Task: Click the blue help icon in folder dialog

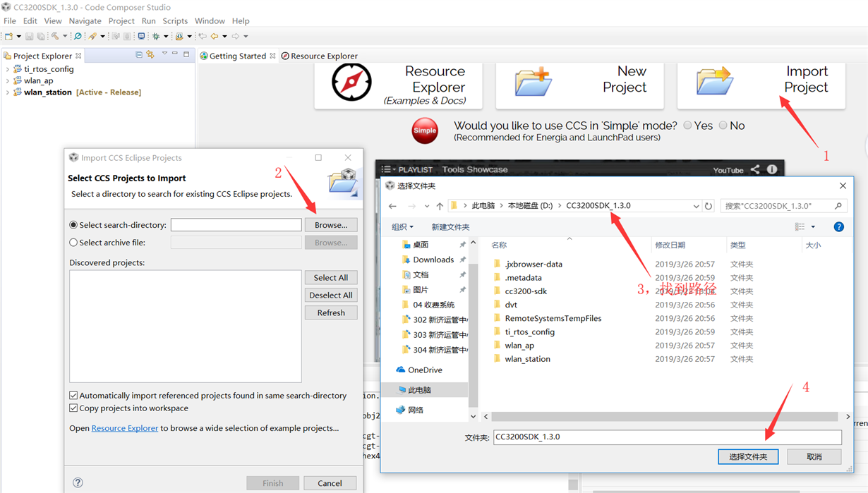Action: (x=838, y=226)
